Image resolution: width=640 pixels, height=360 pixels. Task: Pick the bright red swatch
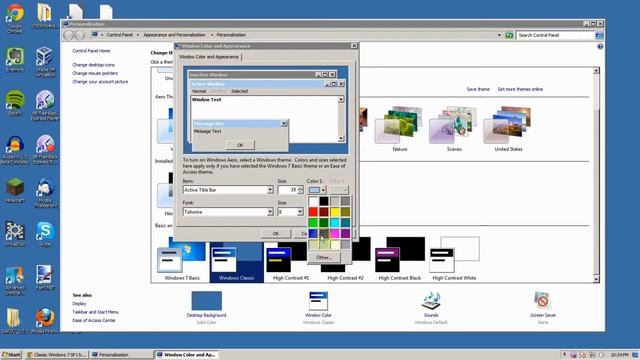[x=313, y=212]
